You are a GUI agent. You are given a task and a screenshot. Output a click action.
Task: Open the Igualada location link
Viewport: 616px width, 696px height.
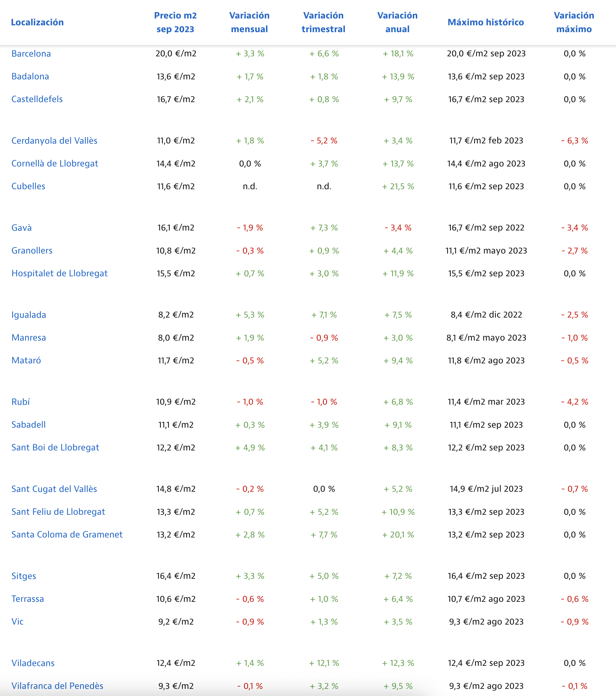[28, 315]
